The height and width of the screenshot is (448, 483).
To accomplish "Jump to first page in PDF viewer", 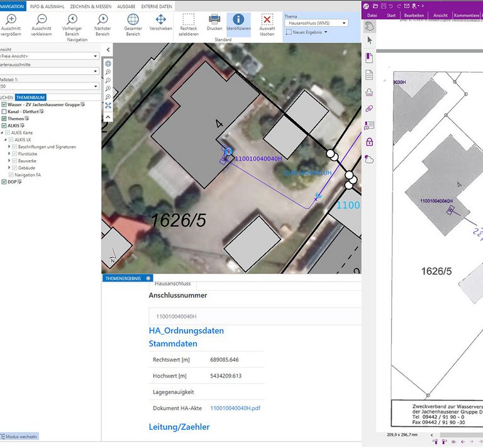I will tap(454, 442).
